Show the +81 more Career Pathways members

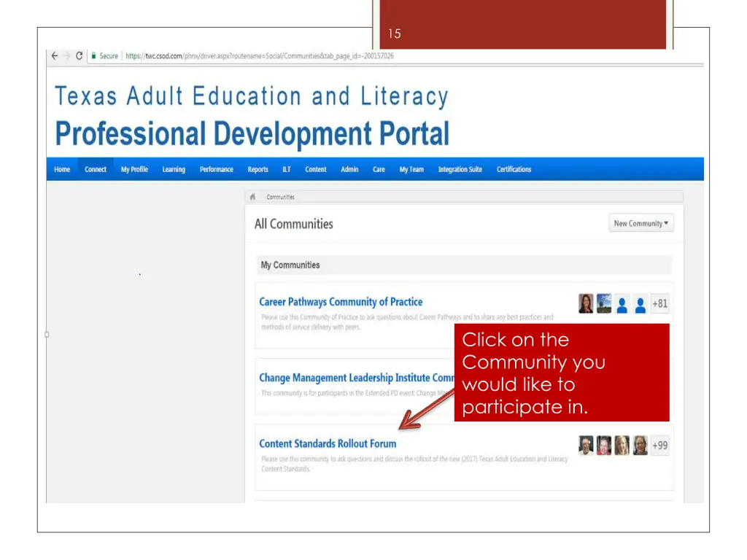click(x=659, y=303)
